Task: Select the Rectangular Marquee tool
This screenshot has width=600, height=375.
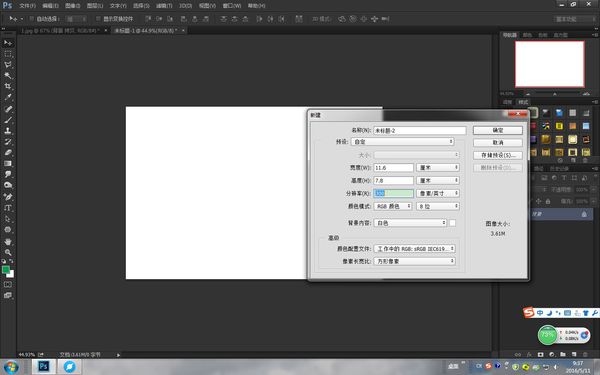Action: tap(8, 54)
